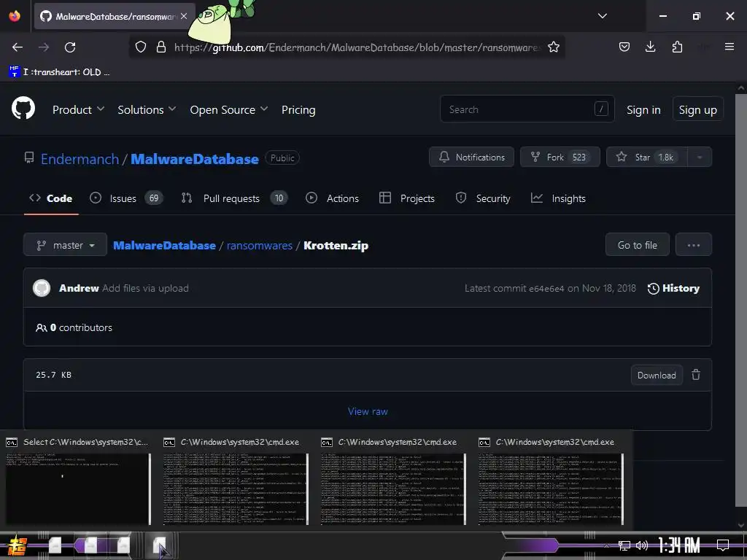
Task: Open the Add files via upload commit
Action: click(145, 288)
